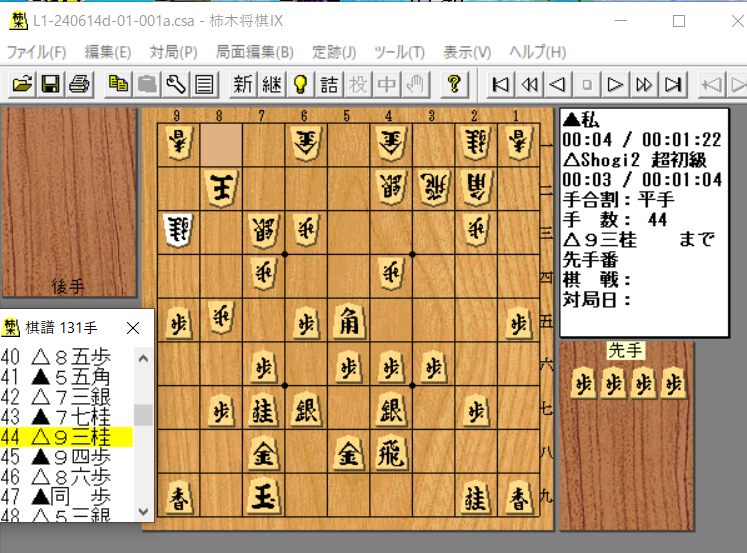The height and width of the screenshot is (553, 747).
Task: Print the kifu with the printer icon
Action: click(x=79, y=85)
